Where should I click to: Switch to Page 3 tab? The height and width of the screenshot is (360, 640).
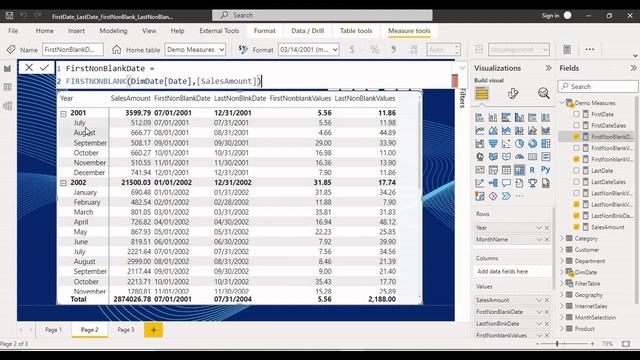click(x=126, y=330)
